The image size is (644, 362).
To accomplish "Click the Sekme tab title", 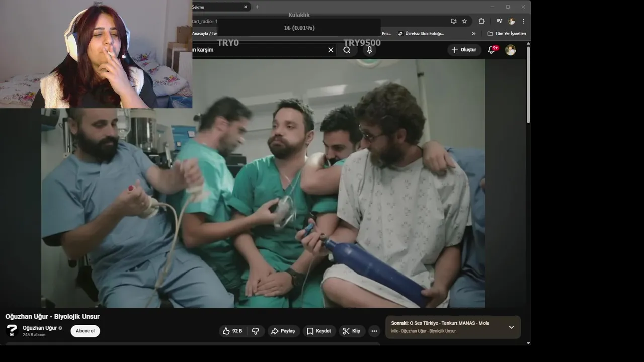I will 198,7.
